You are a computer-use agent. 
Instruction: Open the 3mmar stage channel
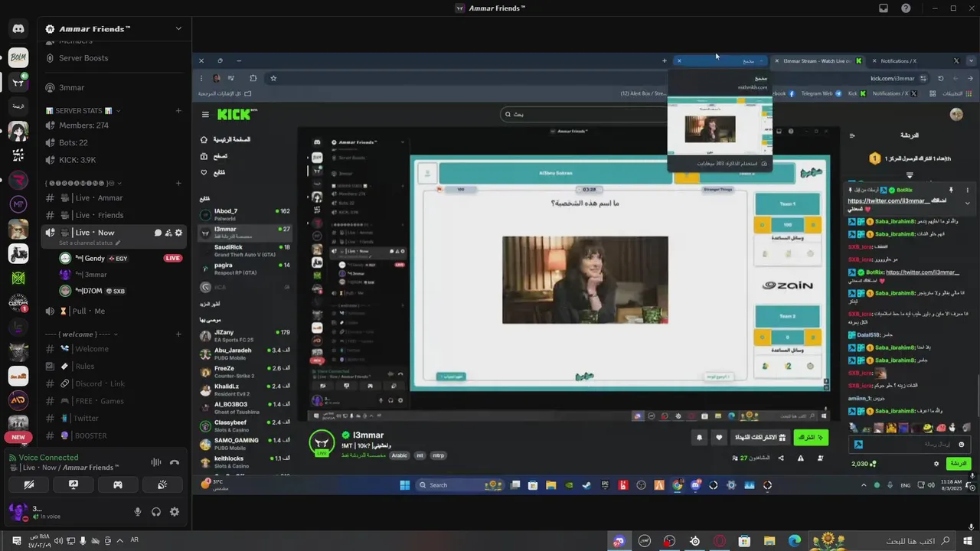point(72,87)
